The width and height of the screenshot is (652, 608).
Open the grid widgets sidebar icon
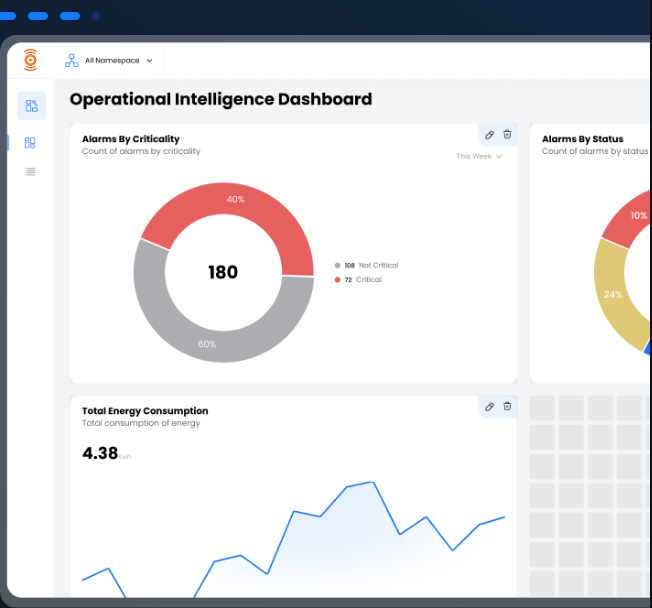click(30, 143)
